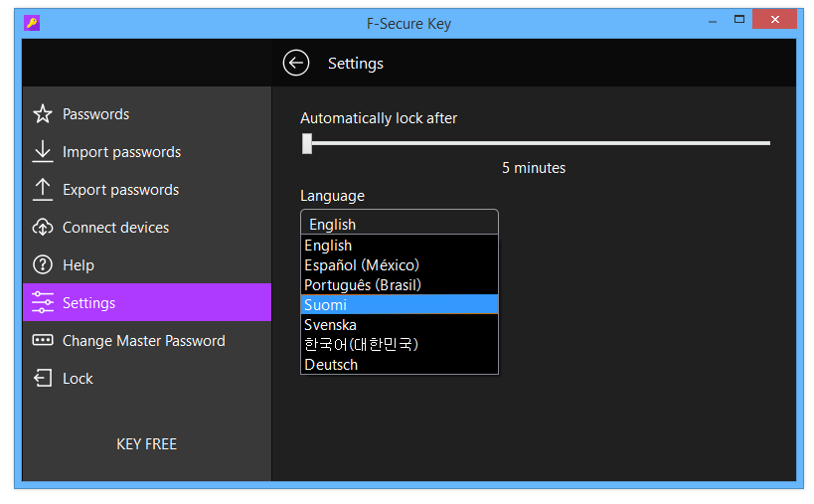Minimize the F-Secure Key window
This screenshot has height=504, width=814.
point(713,21)
